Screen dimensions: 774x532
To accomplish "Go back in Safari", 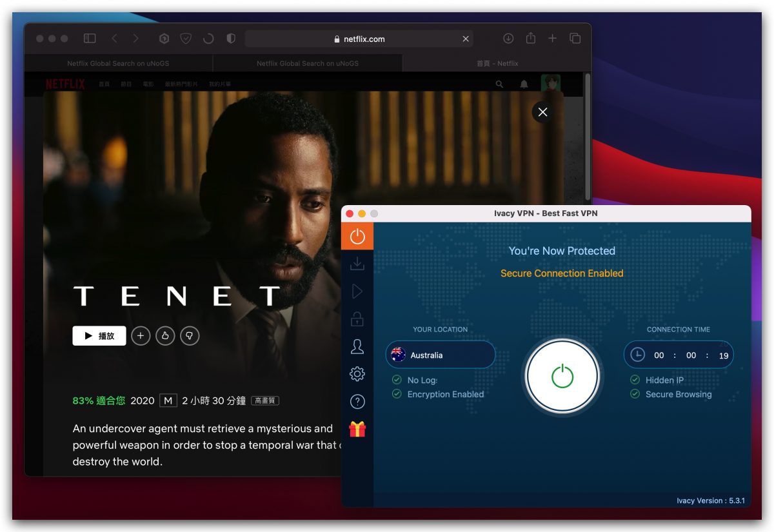I will 115,39.
